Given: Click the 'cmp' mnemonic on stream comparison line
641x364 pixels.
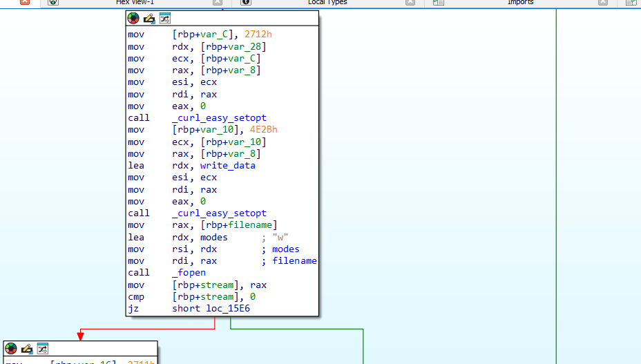Looking at the screenshot, I should [136, 297].
